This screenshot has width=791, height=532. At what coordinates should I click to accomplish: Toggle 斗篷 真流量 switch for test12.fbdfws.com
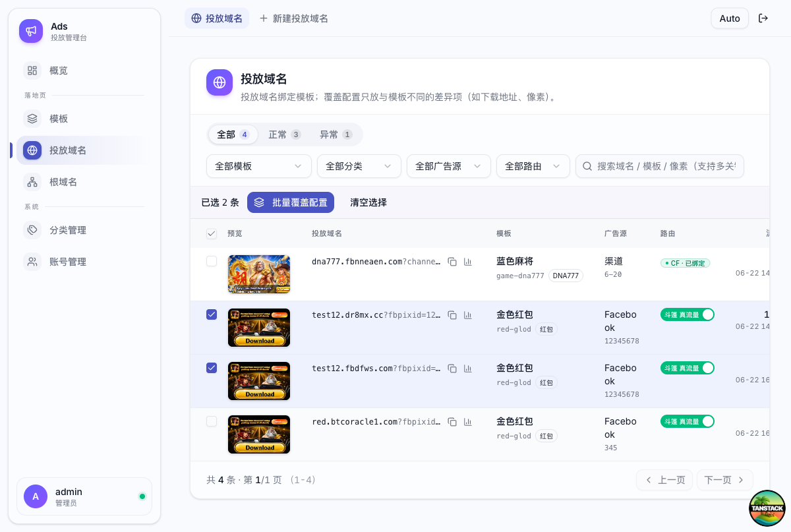point(688,368)
